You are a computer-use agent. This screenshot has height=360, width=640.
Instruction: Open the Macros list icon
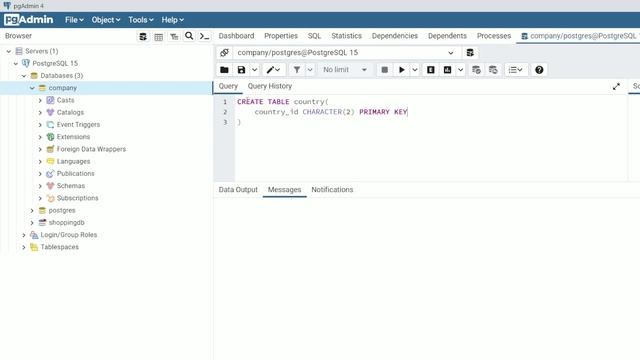(x=516, y=70)
